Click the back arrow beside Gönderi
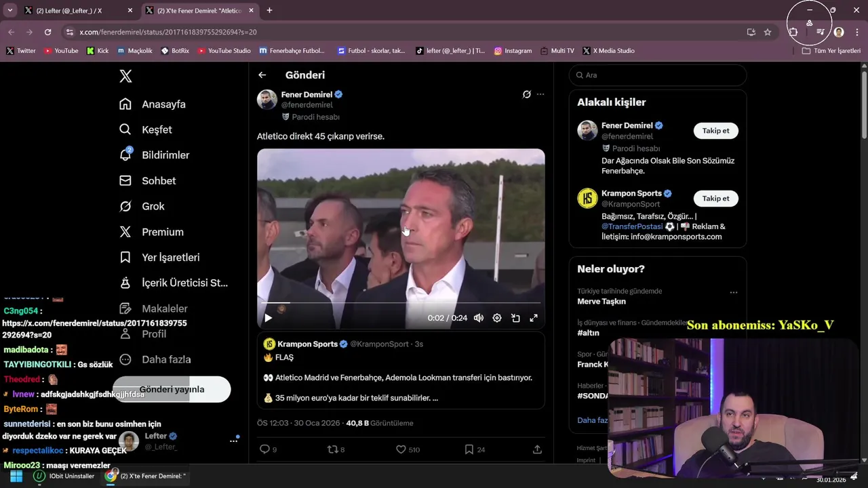868x488 pixels. point(262,75)
